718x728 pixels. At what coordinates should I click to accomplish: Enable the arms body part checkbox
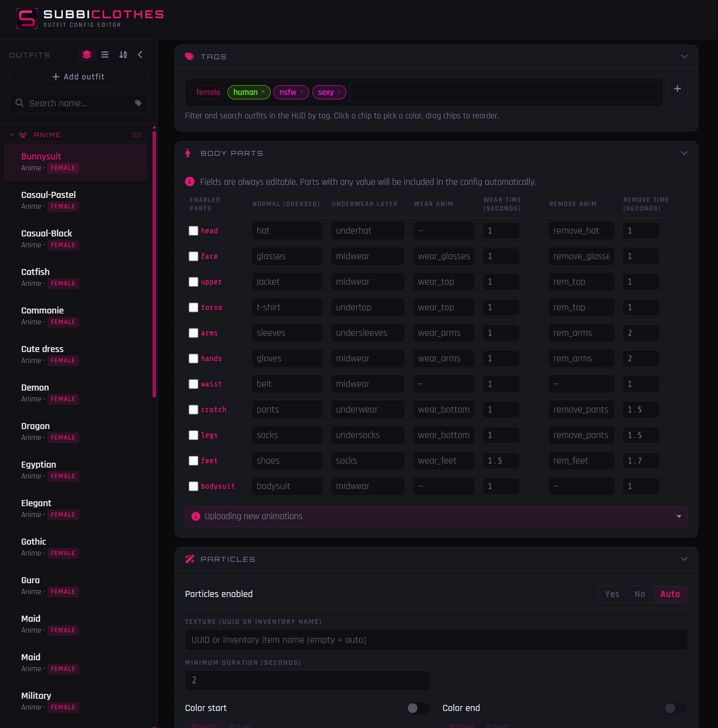point(193,333)
